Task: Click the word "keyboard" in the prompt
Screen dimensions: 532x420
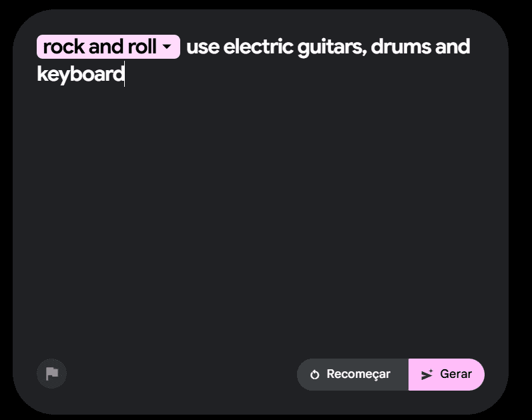Action: [x=80, y=74]
